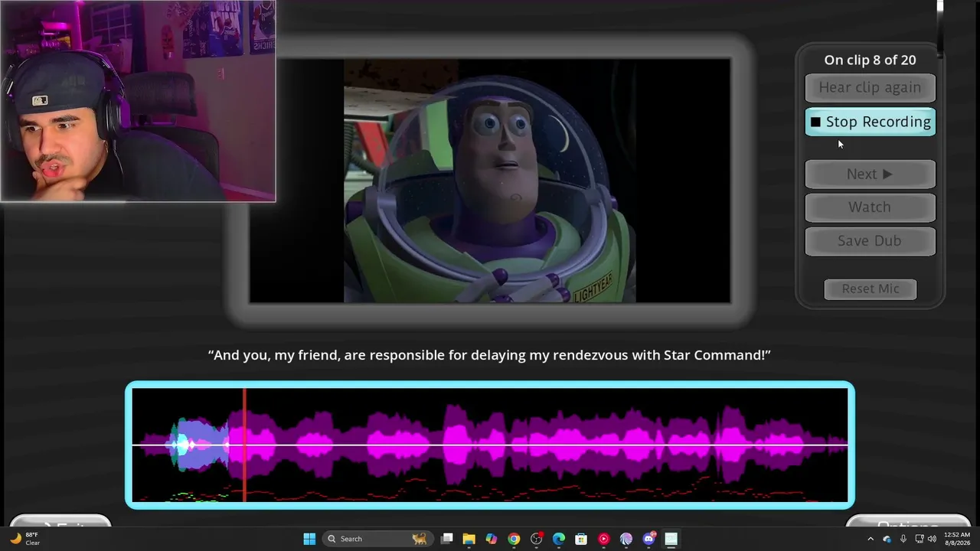Open OBS Studio from the taskbar

[537, 539]
